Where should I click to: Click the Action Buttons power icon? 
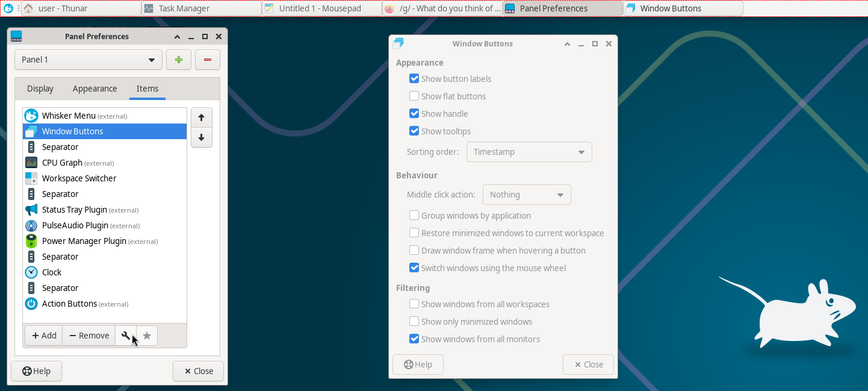pyautogui.click(x=31, y=304)
